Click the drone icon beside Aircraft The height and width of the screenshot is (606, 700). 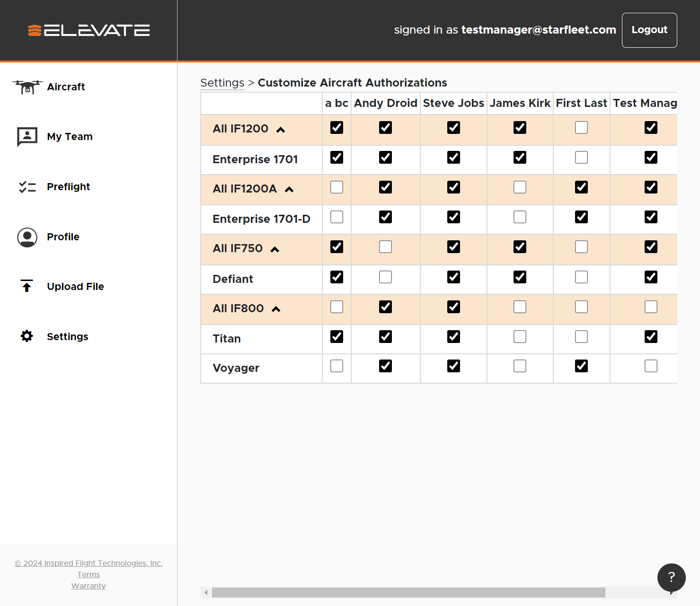point(27,87)
